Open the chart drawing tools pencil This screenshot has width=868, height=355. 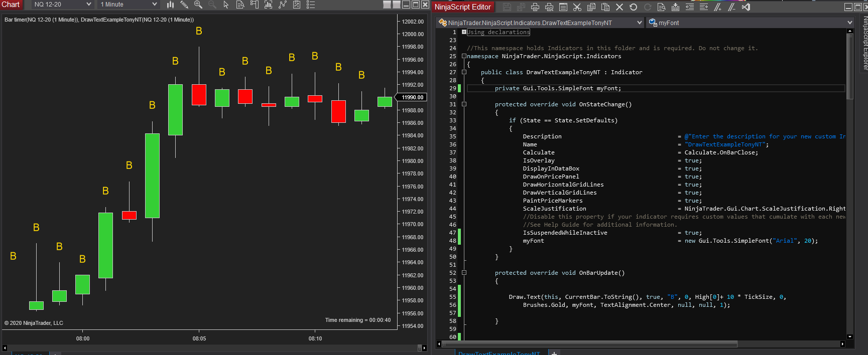(x=184, y=5)
